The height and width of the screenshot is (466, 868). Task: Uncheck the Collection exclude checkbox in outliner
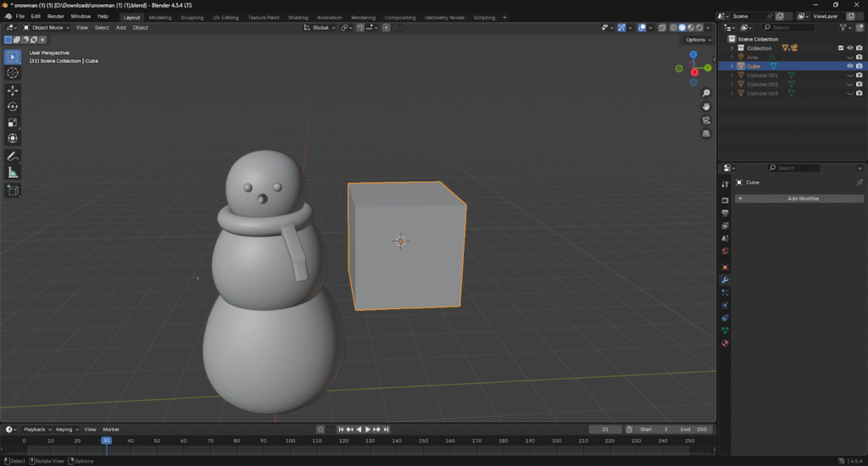click(x=841, y=48)
